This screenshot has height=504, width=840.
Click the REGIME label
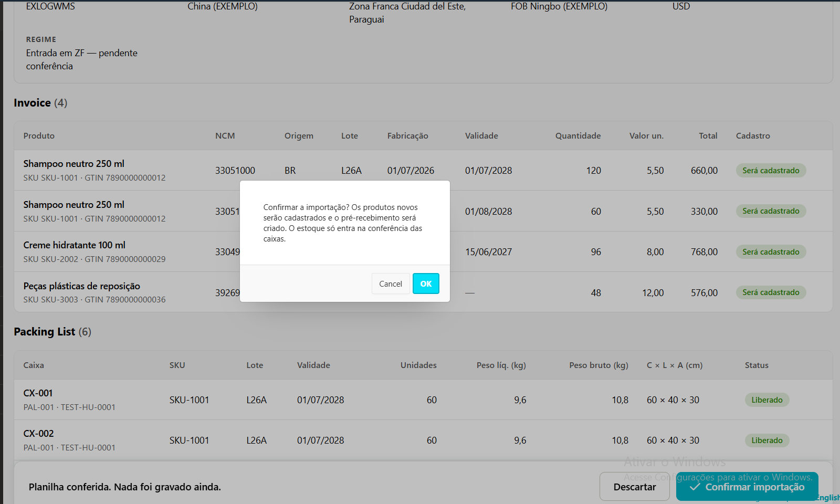[41, 39]
